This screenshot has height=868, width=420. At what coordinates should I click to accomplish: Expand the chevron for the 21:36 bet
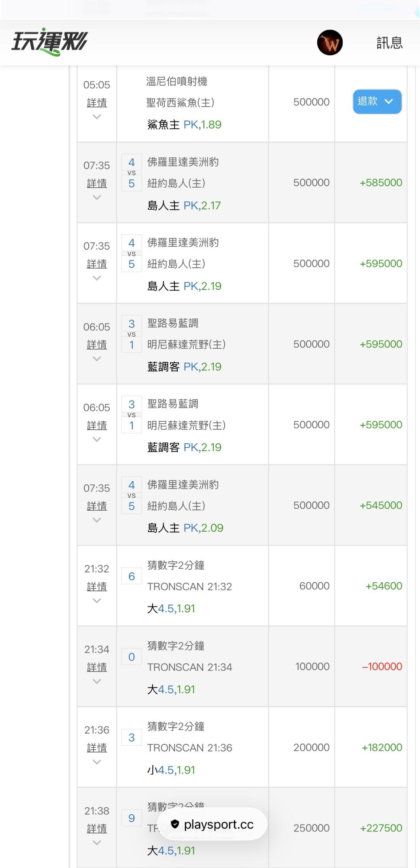pyautogui.click(x=97, y=762)
